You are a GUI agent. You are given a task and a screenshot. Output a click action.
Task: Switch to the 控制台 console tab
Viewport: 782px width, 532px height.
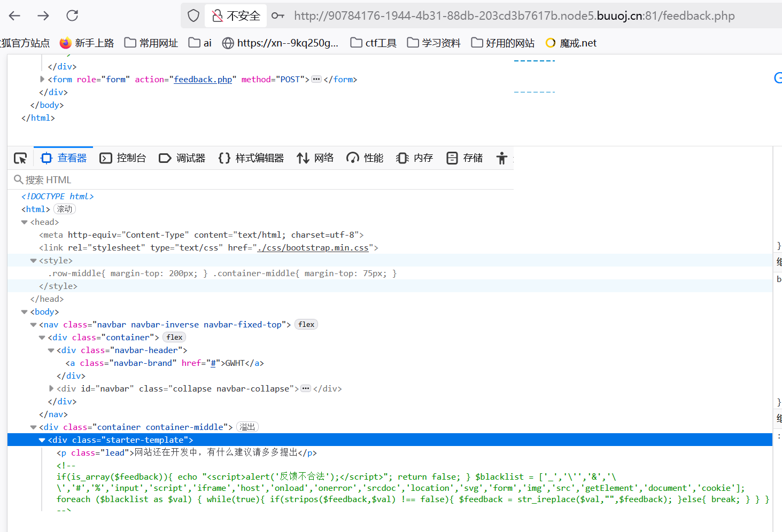point(123,158)
